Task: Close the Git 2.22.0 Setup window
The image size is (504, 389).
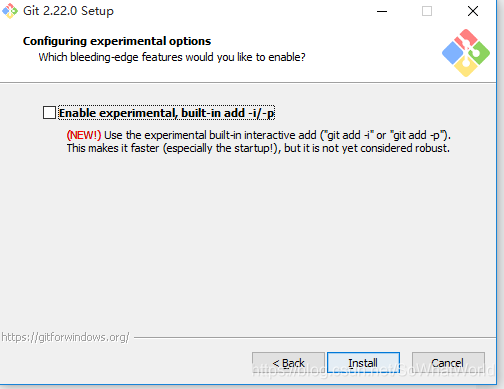Action: coord(473,11)
